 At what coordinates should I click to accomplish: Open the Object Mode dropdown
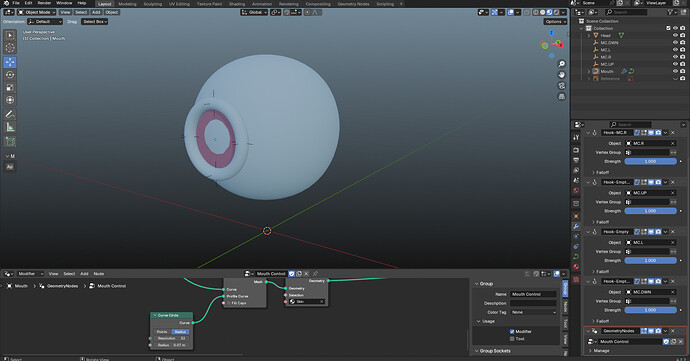37,12
